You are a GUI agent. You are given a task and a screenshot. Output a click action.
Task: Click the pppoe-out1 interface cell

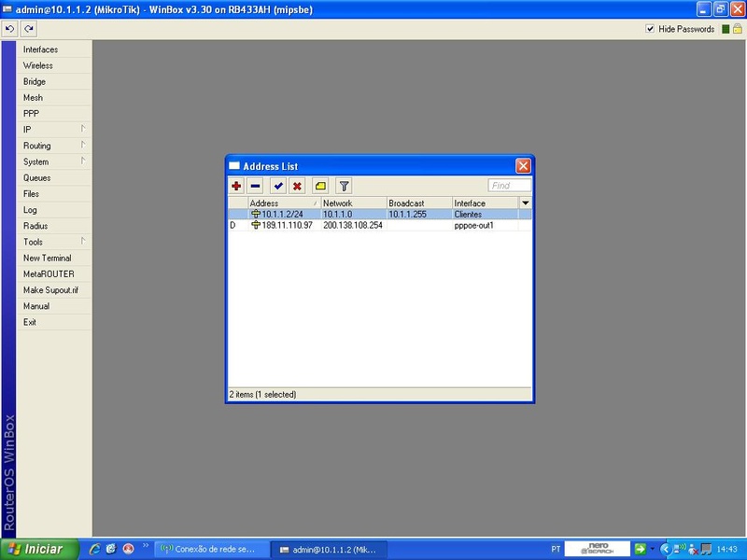(486, 225)
